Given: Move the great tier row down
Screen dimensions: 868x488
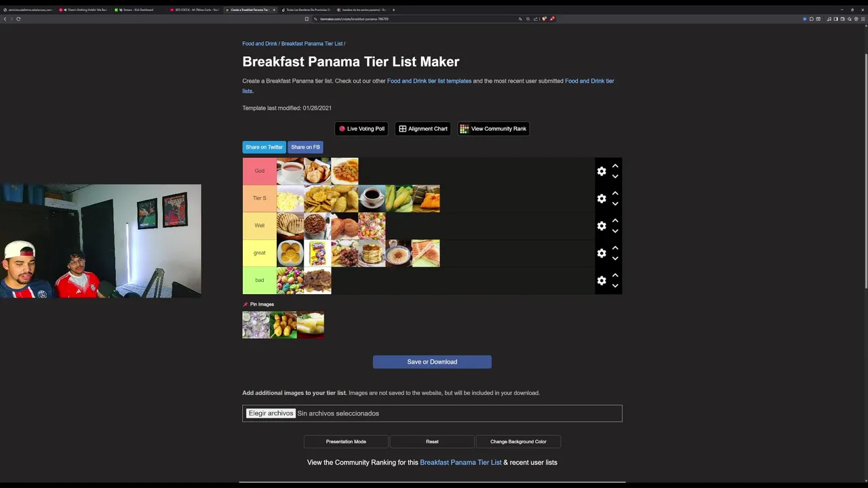Looking at the screenshot, I should (615, 258).
